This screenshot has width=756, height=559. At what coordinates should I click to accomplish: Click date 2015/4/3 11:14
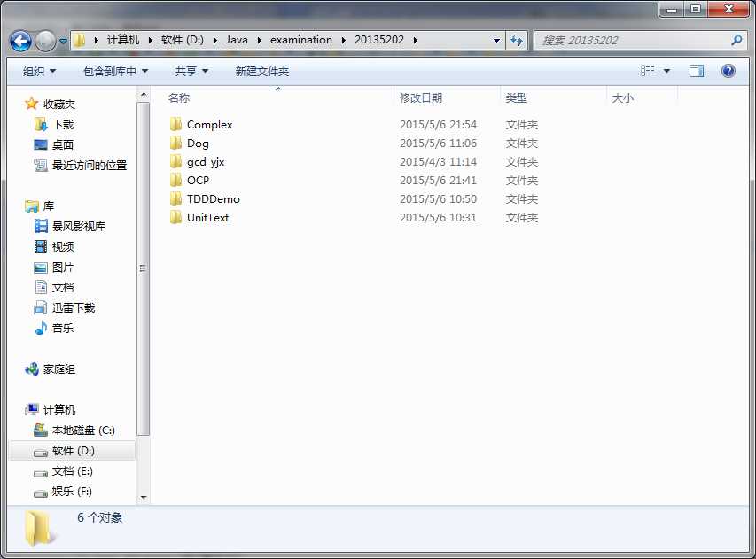point(438,162)
